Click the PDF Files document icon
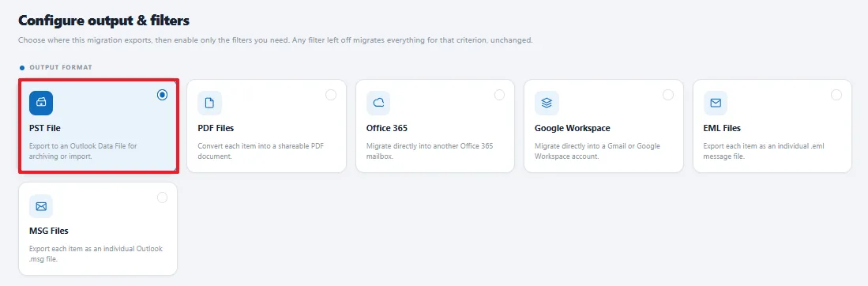This screenshot has width=868, height=286. [209, 103]
